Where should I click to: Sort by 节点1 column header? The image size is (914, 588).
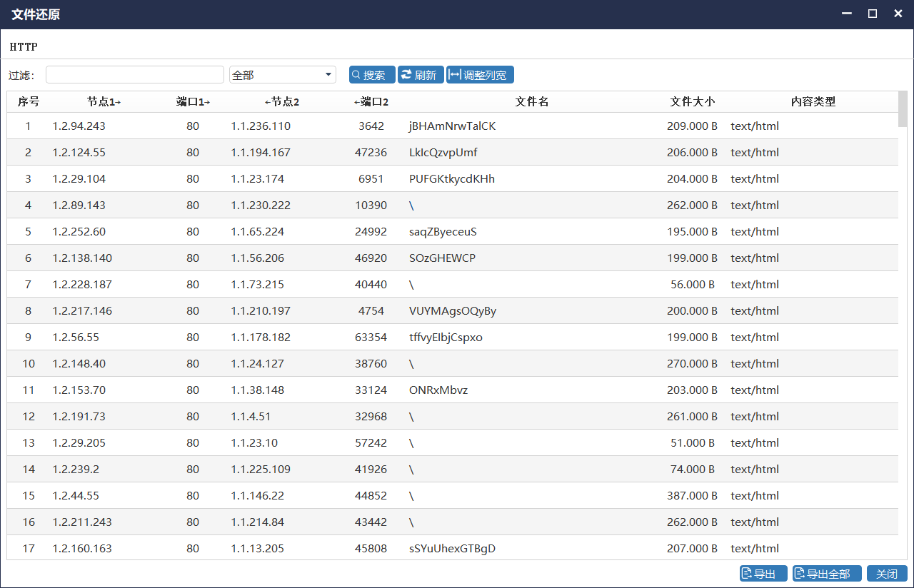click(104, 102)
